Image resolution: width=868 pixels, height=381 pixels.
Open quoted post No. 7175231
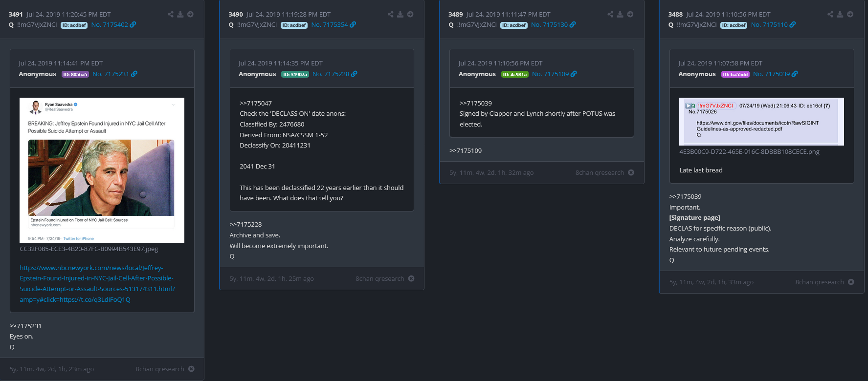(111, 74)
